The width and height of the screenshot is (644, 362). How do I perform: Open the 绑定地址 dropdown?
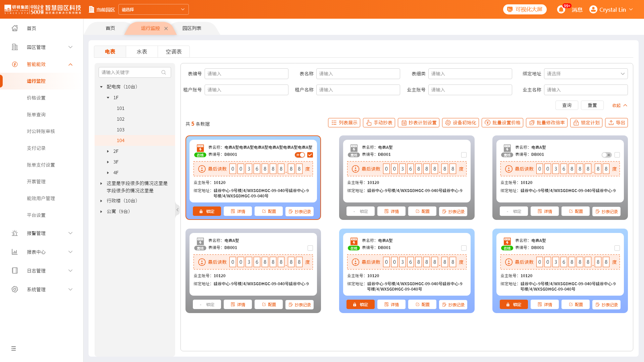tap(585, 74)
